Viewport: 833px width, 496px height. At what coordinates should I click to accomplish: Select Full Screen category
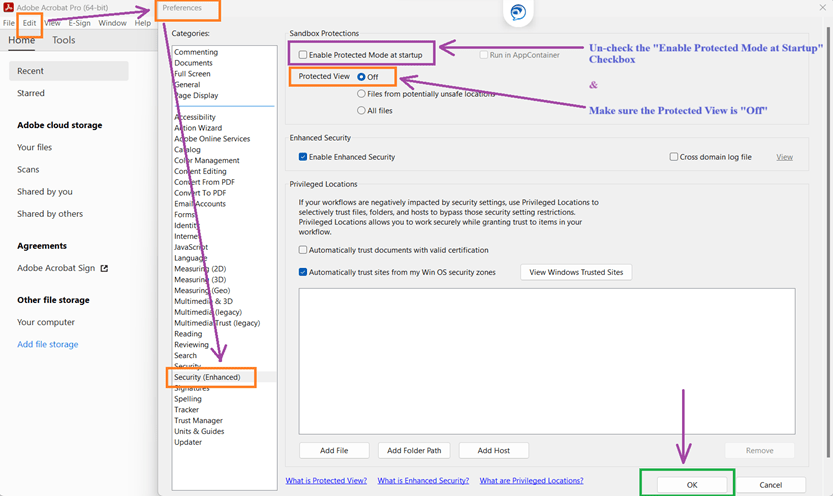[192, 74]
